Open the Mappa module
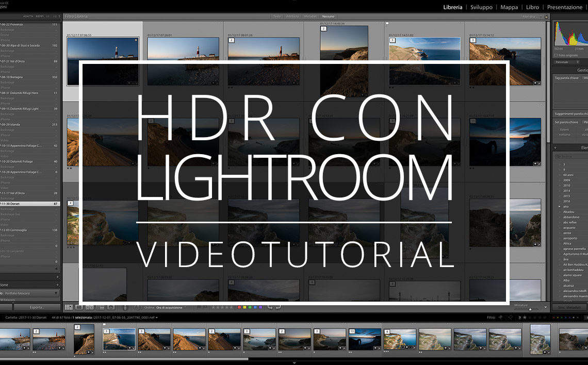 tap(509, 7)
